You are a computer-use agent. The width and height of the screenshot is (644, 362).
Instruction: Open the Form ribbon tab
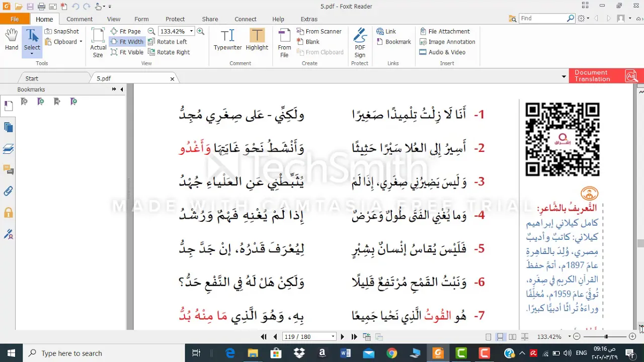pos(141,19)
